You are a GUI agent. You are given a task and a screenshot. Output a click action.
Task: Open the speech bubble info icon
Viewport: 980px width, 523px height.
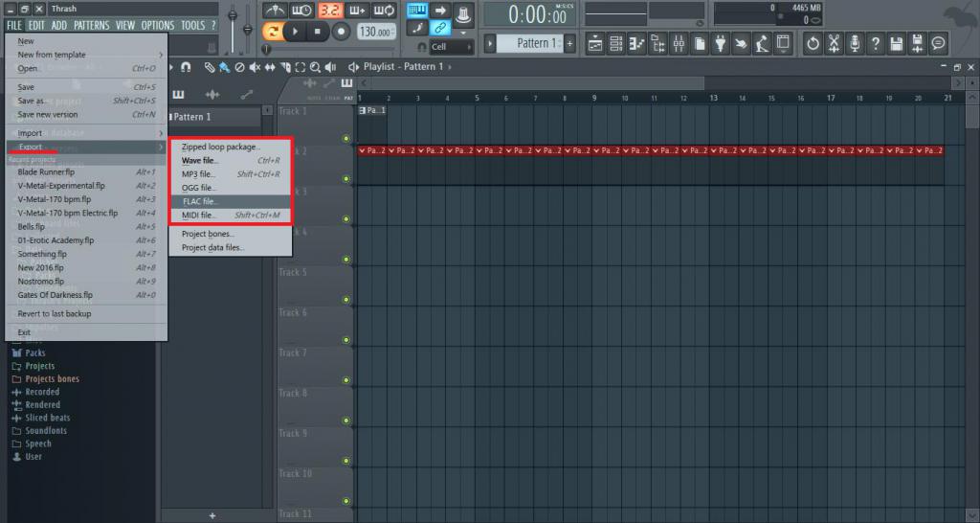click(x=938, y=43)
